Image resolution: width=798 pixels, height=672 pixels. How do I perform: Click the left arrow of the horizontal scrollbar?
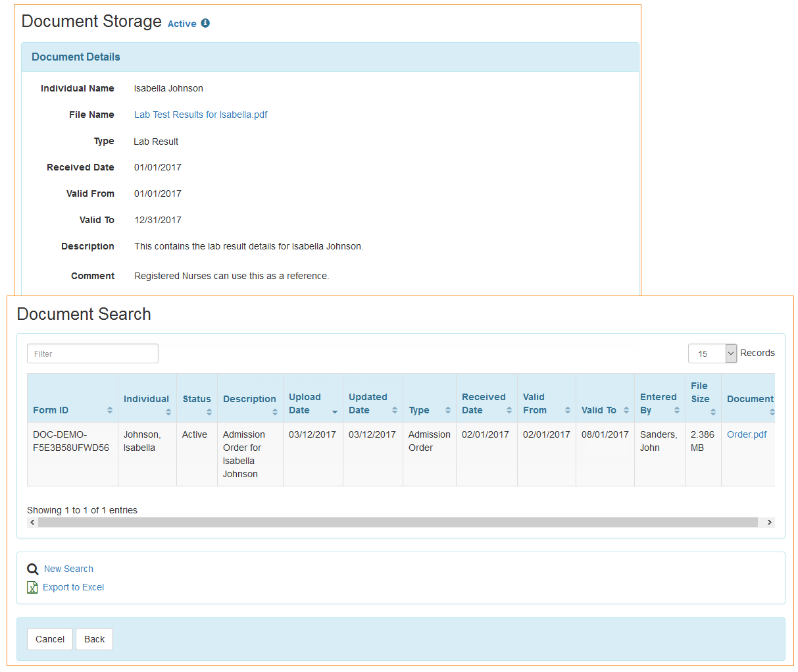tap(32, 522)
